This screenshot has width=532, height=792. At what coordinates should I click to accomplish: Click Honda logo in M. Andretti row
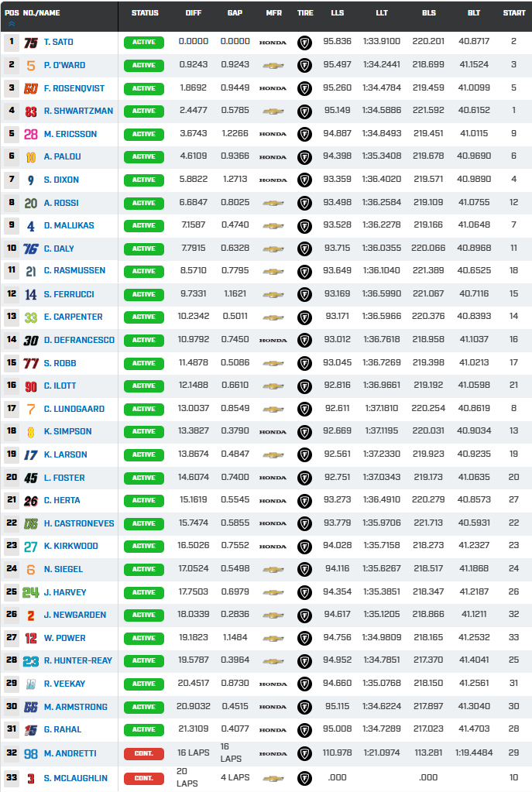click(273, 753)
